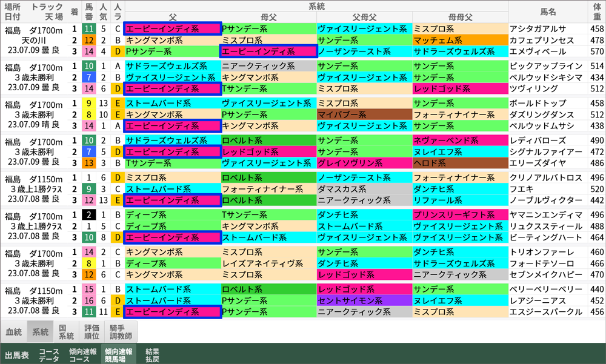
Task: Click ダマスカス系 cell in フエキ row
Action: [x=364, y=189]
